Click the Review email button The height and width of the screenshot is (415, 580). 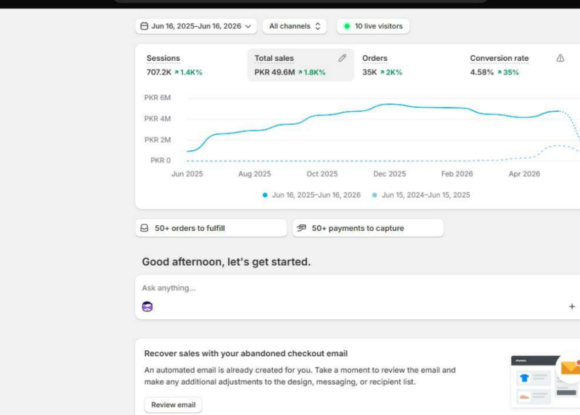point(173,405)
